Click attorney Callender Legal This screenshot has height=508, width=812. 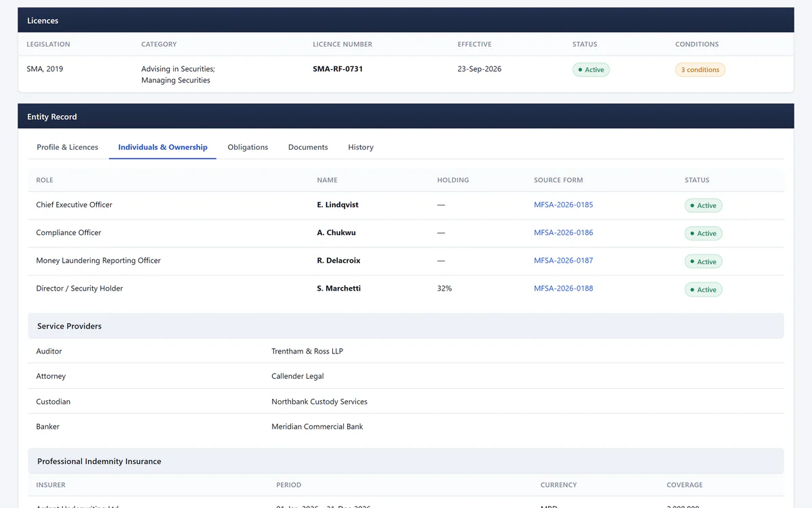(x=298, y=376)
